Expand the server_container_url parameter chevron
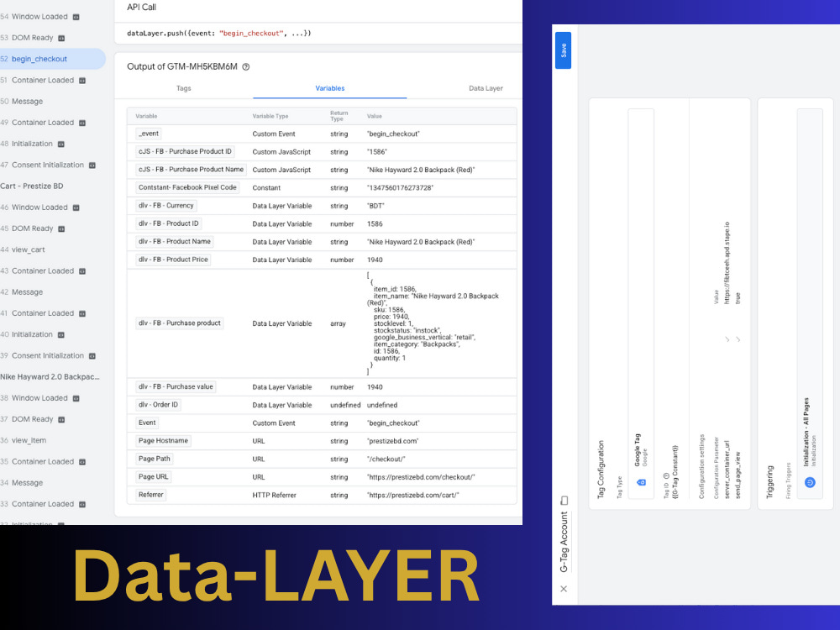This screenshot has width=840, height=630. [x=727, y=339]
